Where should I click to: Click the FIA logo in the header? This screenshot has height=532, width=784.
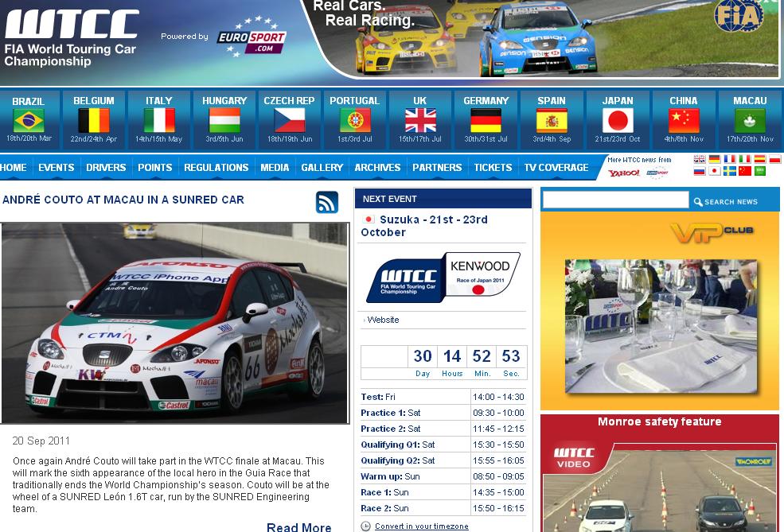tap(738, 17)
